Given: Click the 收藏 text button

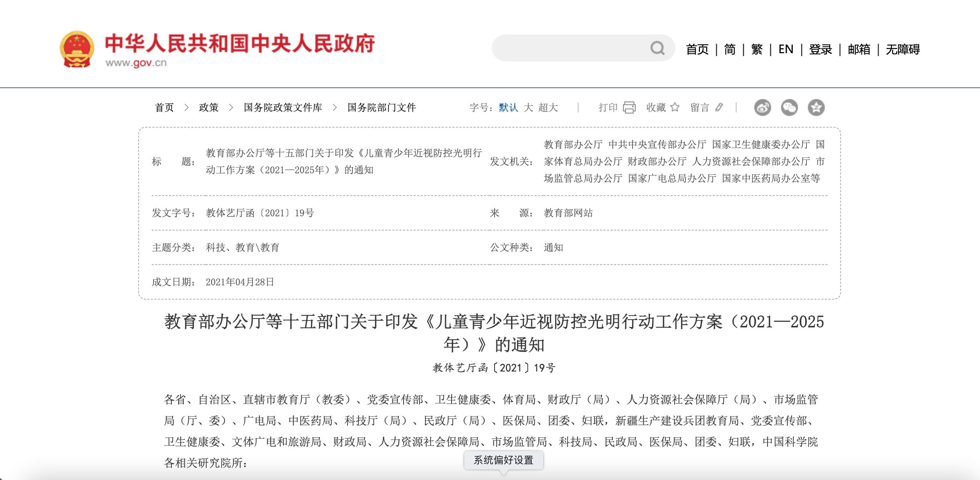Looking at the screenshot, I should tap(656, 107).
